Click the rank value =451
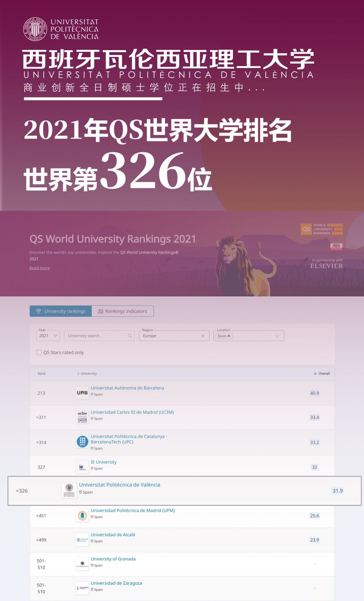Viewport: 364px width, 601px height. 41,516
